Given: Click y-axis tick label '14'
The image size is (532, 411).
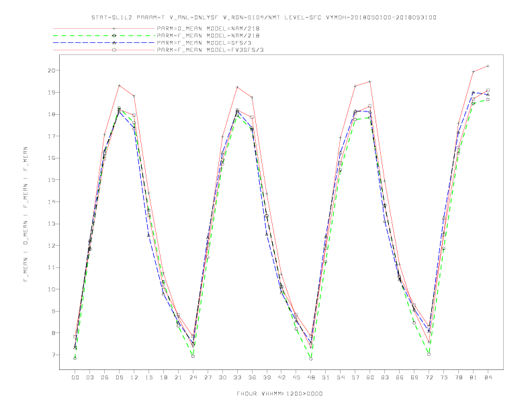Looking at the screenshot, I should click(x=52, y=201).
